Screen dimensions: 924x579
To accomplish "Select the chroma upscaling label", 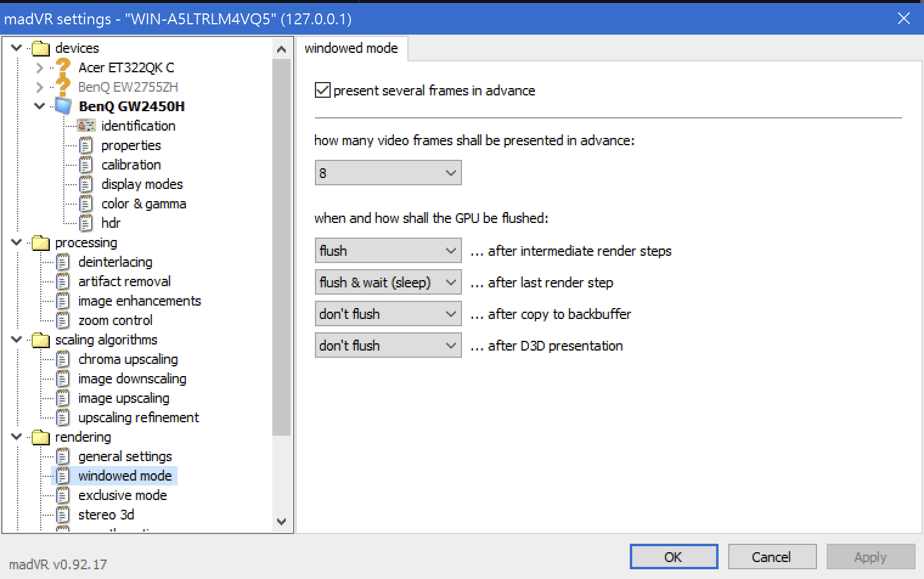I will (x=128, y=359).
